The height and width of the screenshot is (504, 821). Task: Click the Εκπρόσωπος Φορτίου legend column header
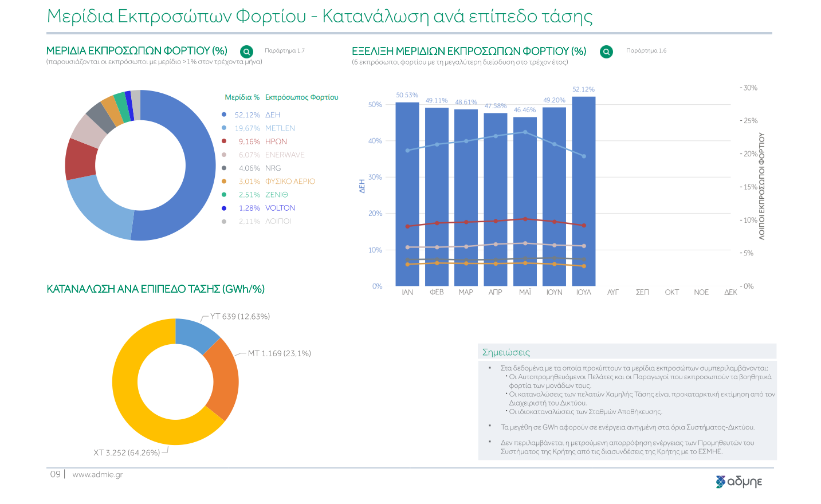(302, 97)
